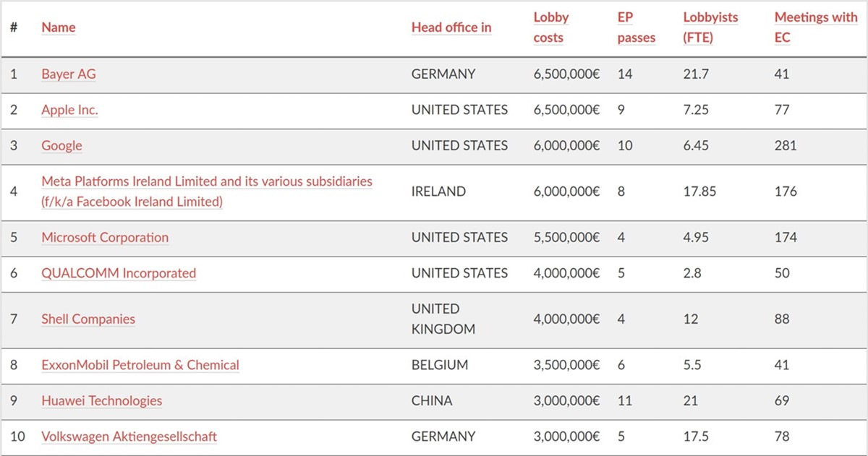The image size is (868, 456).
Task: Sort table by Name column header
Action: pos(59,27)
